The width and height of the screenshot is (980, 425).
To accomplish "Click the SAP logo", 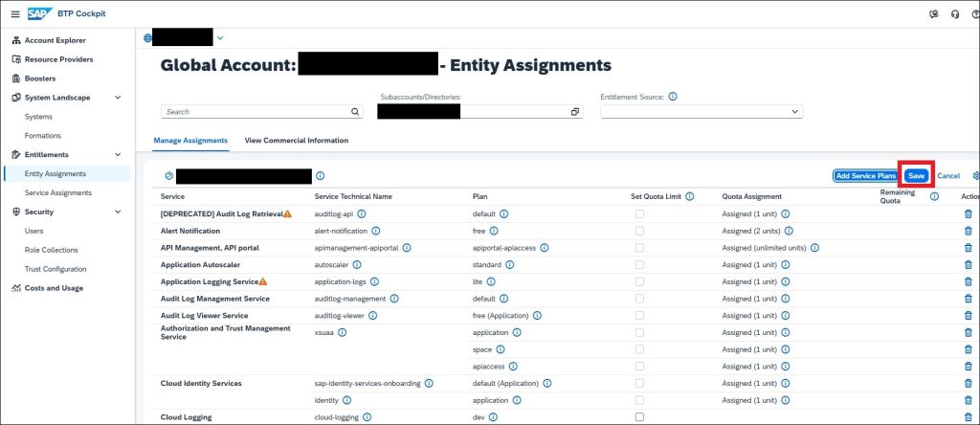I will (x=40, y=13).
